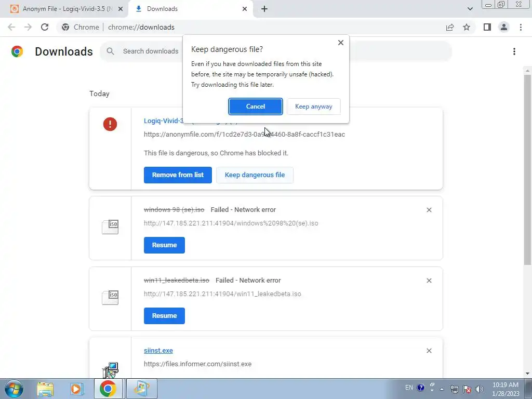Bookmark this page with the star

point(467,27)
